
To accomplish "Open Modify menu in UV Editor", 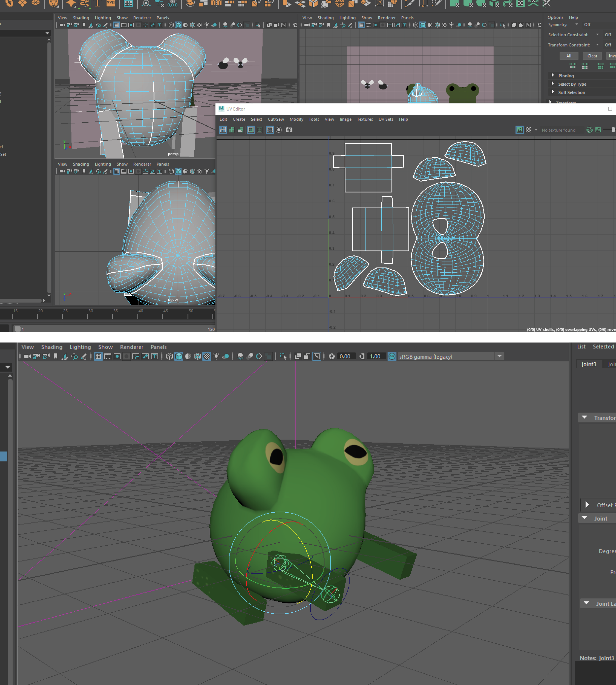I will 297,119.
